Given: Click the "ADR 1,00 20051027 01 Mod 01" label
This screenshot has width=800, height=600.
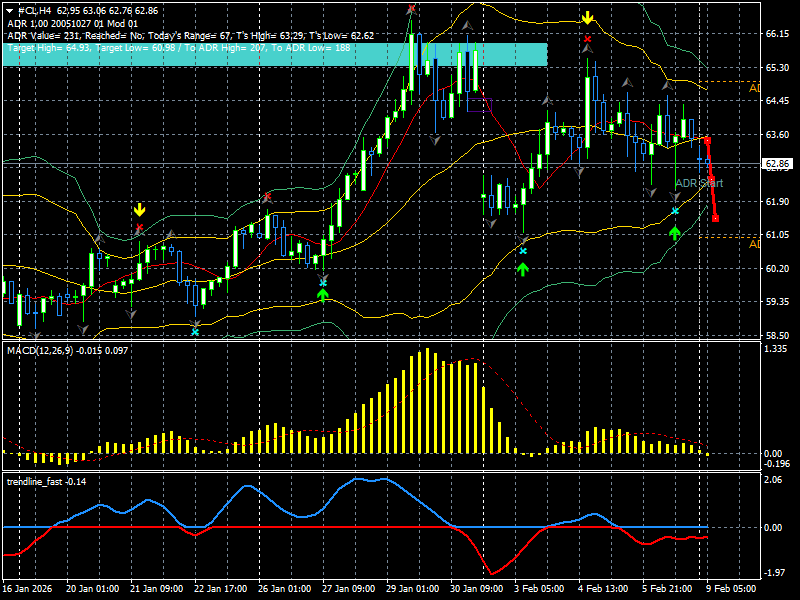Looking at the screenshot, I should pyautogui.click(x=72, y=23).
